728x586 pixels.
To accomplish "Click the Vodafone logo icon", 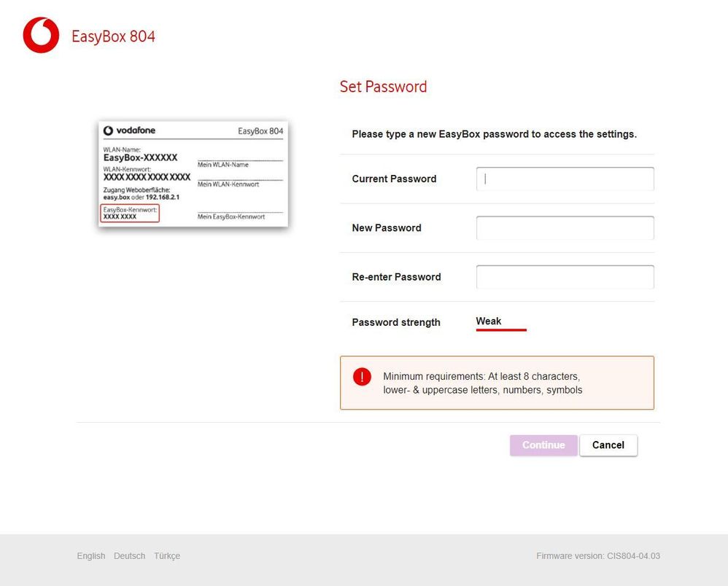I will tap(41, 35).
